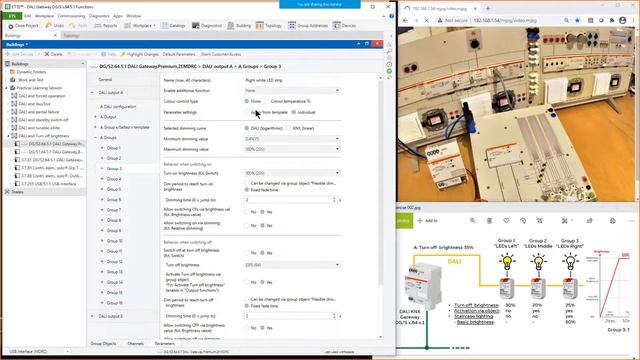Screen dimensions: 640x360
Task: Open the Building panel from toolbar
Action: coord(239,26)
